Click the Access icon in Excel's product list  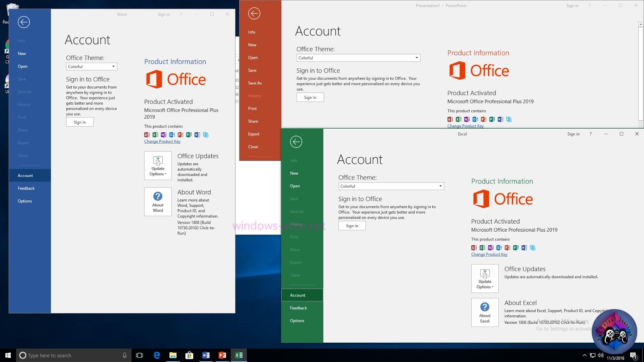coord(474,248)
